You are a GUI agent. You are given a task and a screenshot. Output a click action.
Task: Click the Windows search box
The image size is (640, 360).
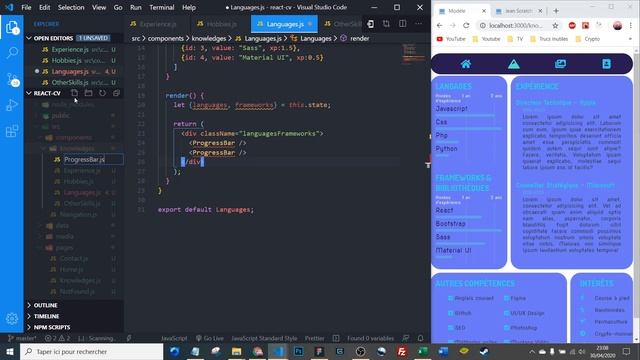(x=91, y=351)
